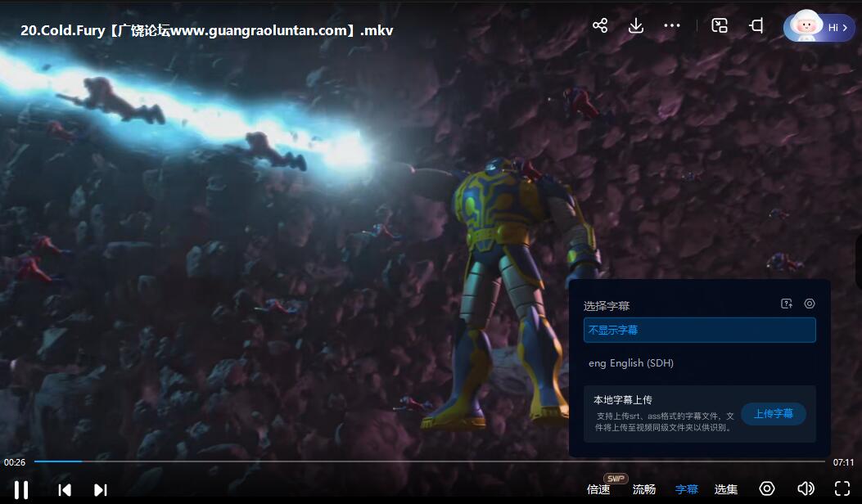Screen dimensions: 862x504
Task: Pause the video playback
Action: click(x=21, y=490)
